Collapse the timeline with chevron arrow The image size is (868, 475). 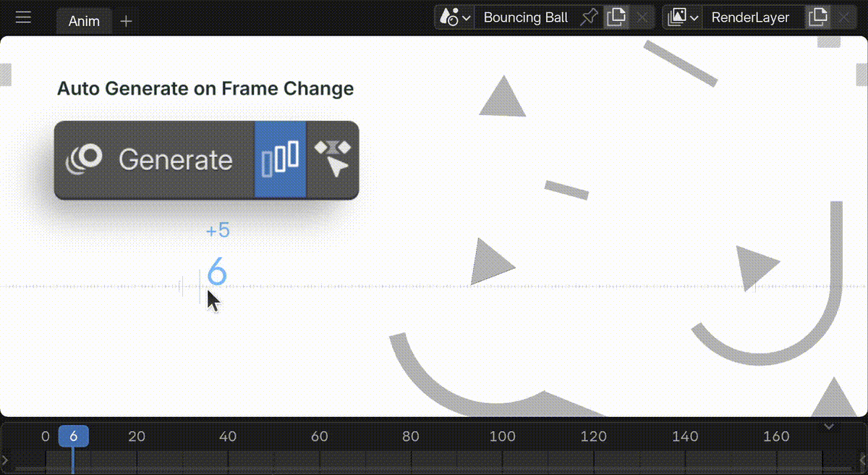click(830, 426)
